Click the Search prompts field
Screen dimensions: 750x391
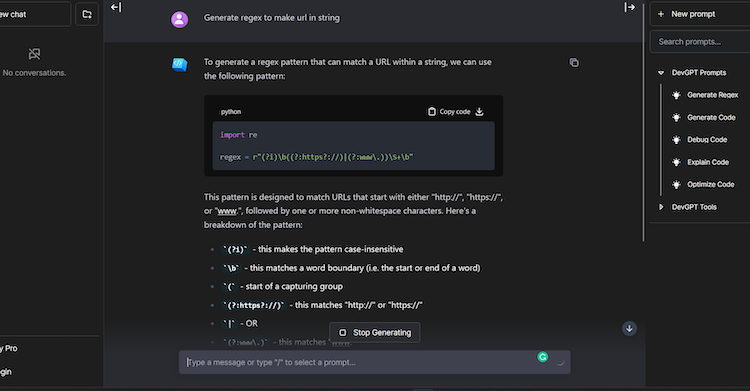700,42
